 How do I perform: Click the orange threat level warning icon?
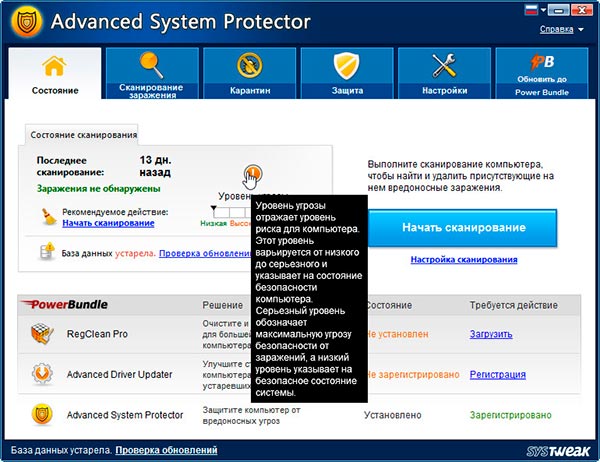[253, 173]
